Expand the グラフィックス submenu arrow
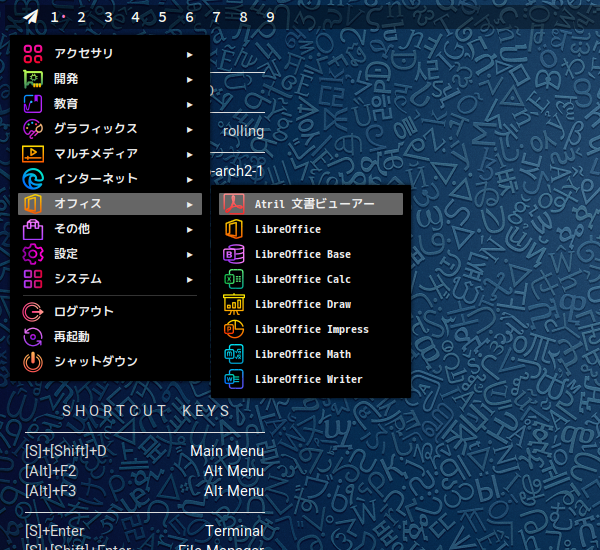Screen dimensions: 600x550 coord(189,130)
